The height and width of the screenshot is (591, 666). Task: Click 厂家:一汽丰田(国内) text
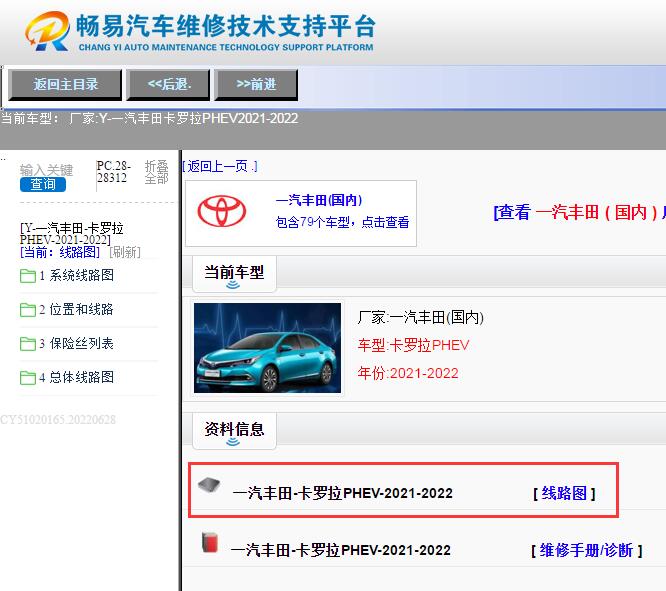(x=420, y=317)
